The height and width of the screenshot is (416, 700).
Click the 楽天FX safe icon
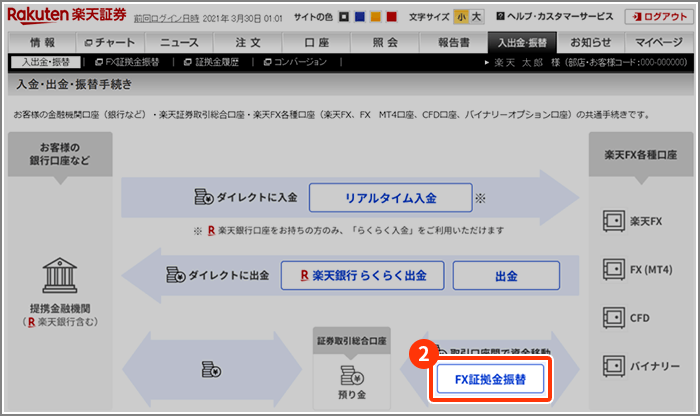(614, 221)
